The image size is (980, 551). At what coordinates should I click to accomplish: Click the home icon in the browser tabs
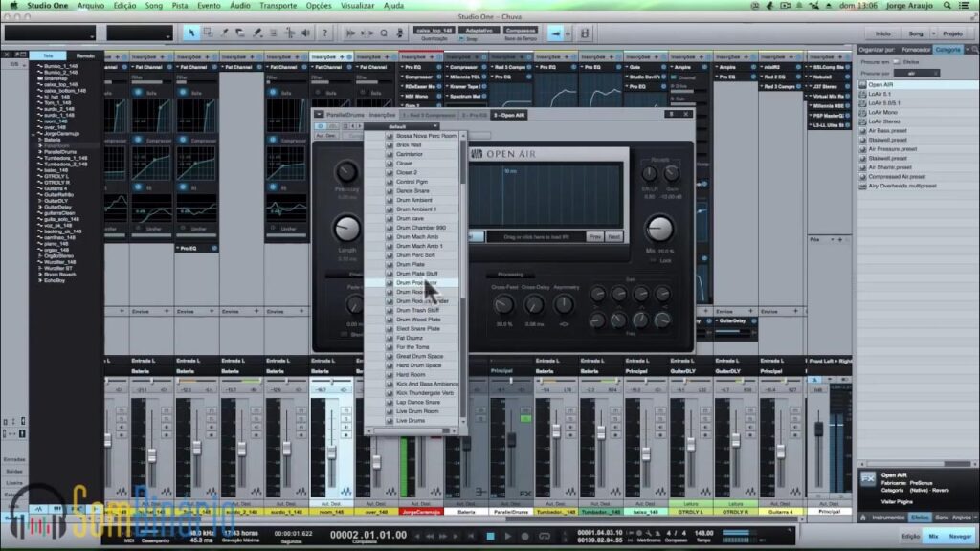[x=863, y=518]
